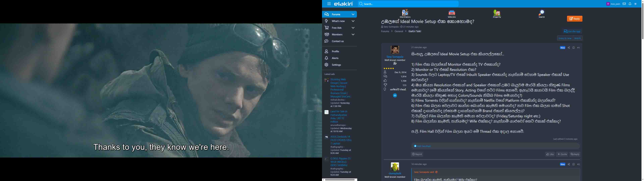
Task: Go to Forums breadcrumb
Action: tap(385, 32)
